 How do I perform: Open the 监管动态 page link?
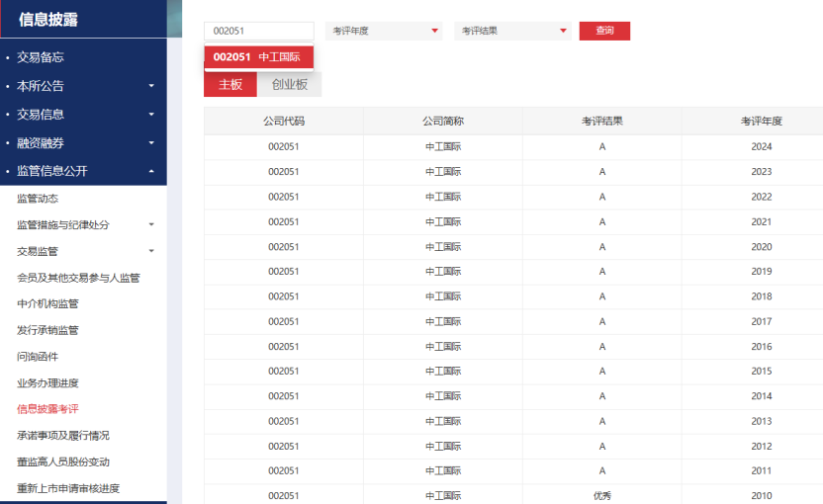click(x=38, y=199)
